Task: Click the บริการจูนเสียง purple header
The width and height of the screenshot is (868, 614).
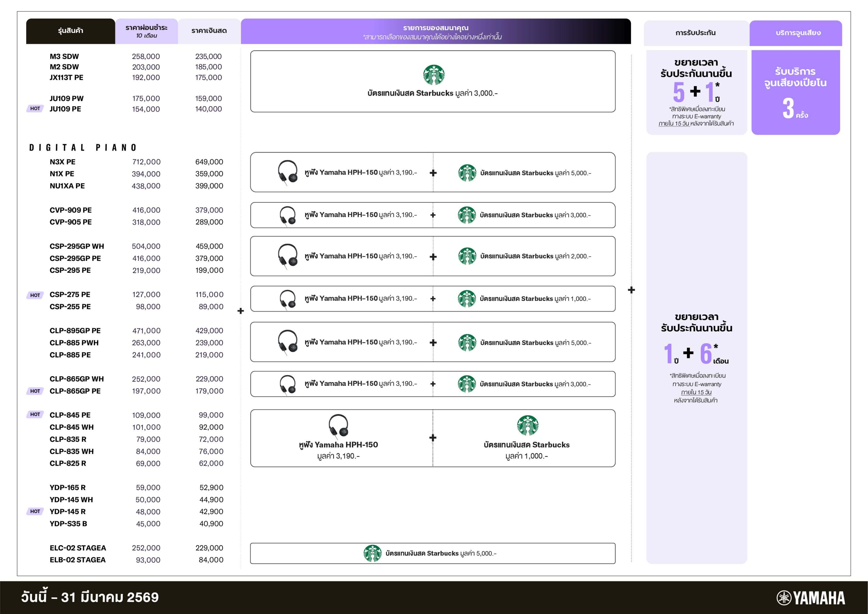Action: (x=798, y=33)
